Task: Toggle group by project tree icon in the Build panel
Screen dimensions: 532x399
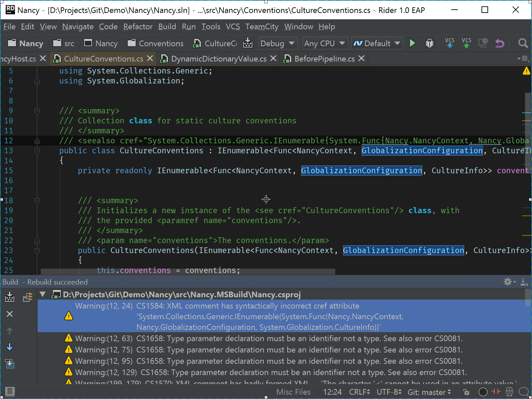Action: [x=28, y=297]
